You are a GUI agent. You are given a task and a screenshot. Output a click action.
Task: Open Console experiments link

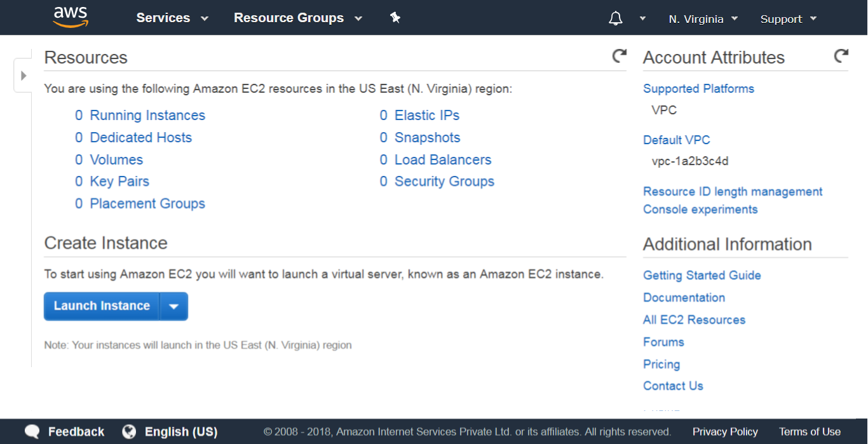(x=700, y=210)
